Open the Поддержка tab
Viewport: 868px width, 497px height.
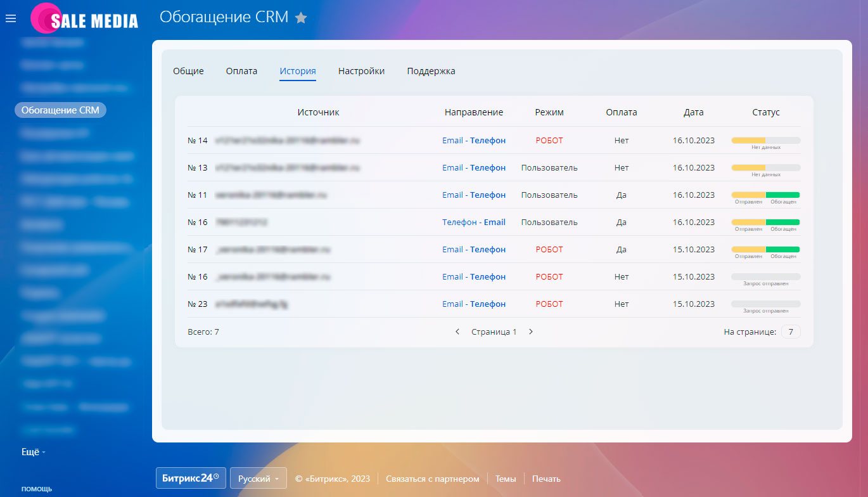point(430,71)
